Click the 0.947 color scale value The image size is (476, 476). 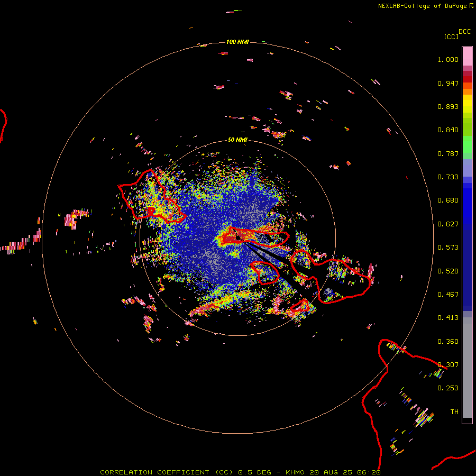coord(448,83)
